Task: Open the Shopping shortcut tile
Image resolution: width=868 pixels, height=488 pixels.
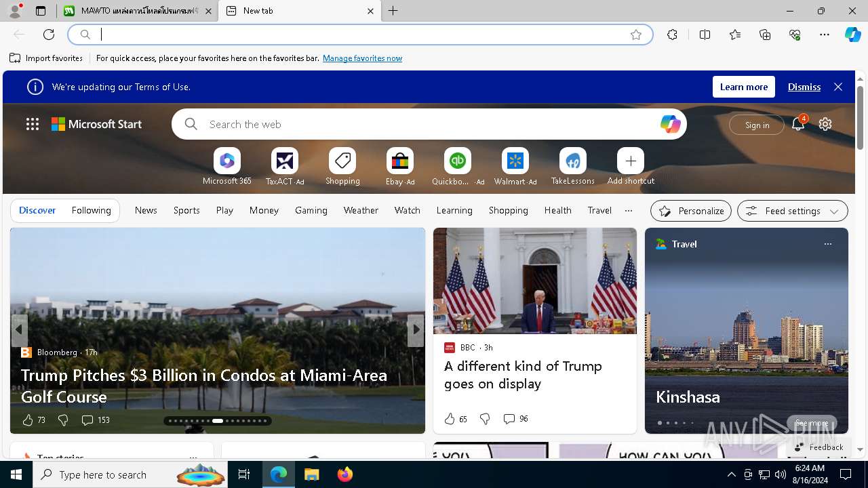Action: 342,167
